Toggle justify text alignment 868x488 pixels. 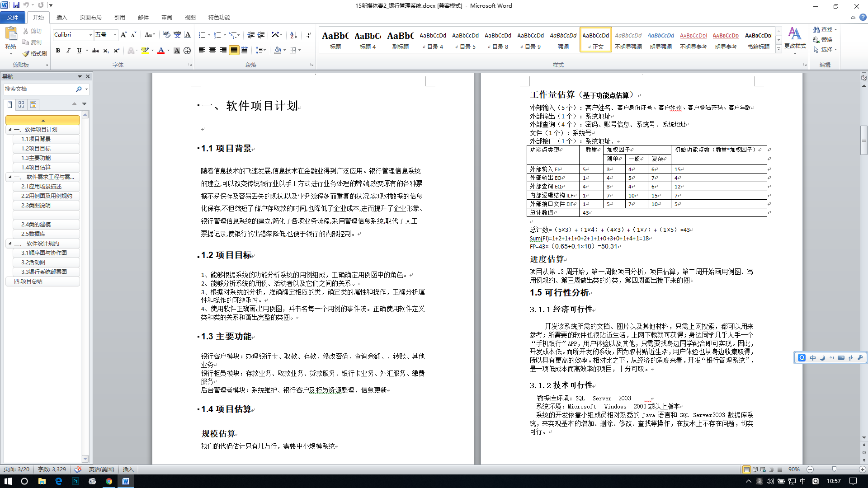pyautogui.click(x=234, y=50)
